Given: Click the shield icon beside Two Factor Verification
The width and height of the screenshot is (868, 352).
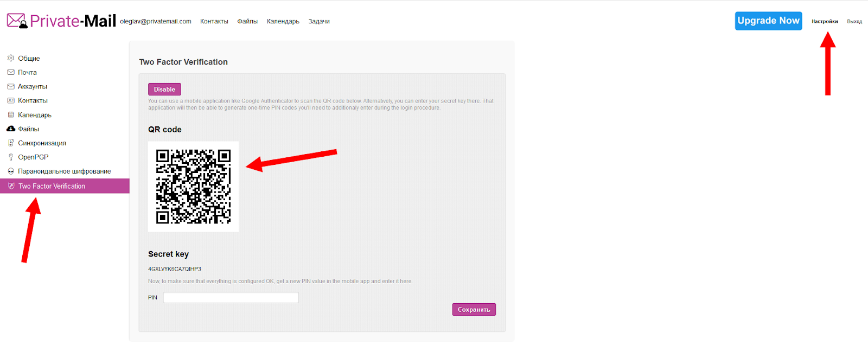Looking at the screenshot, I should click(x=11, y=185).
